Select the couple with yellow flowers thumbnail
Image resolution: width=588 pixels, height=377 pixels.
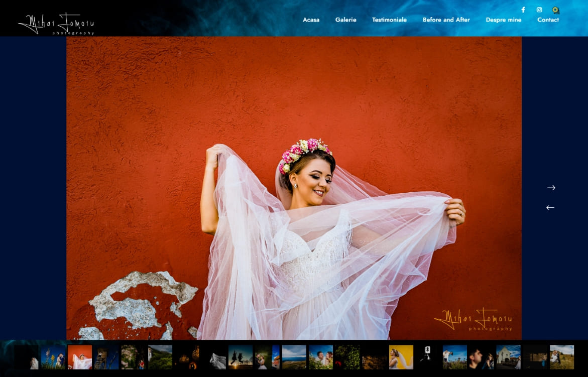pyautogui.click(x=53, y=357)
